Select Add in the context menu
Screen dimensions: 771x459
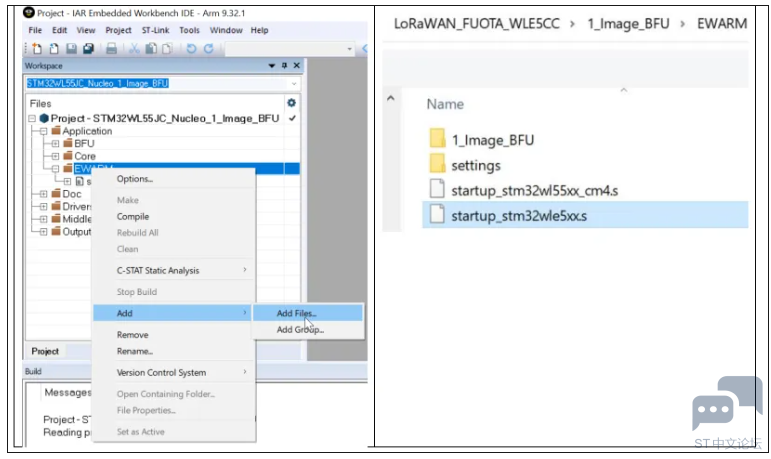tap(174, 313)
